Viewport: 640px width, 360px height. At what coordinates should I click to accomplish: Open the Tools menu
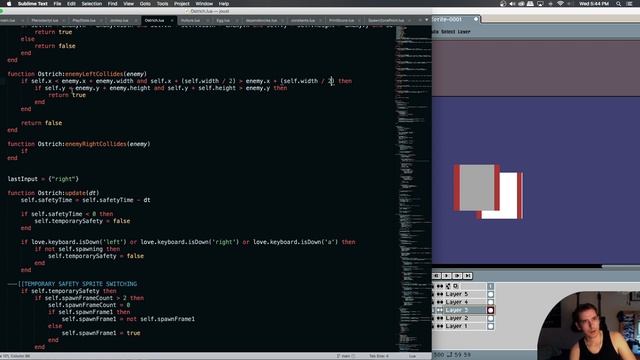(162, 4)
